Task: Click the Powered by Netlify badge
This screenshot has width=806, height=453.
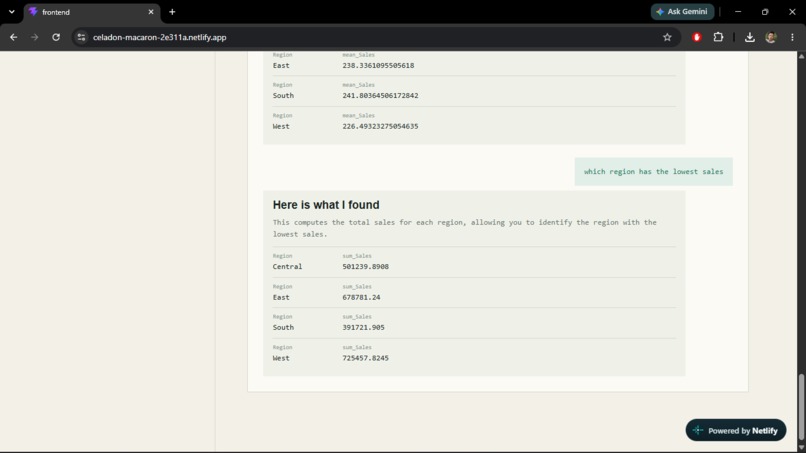Action: [x=736, y=430]
